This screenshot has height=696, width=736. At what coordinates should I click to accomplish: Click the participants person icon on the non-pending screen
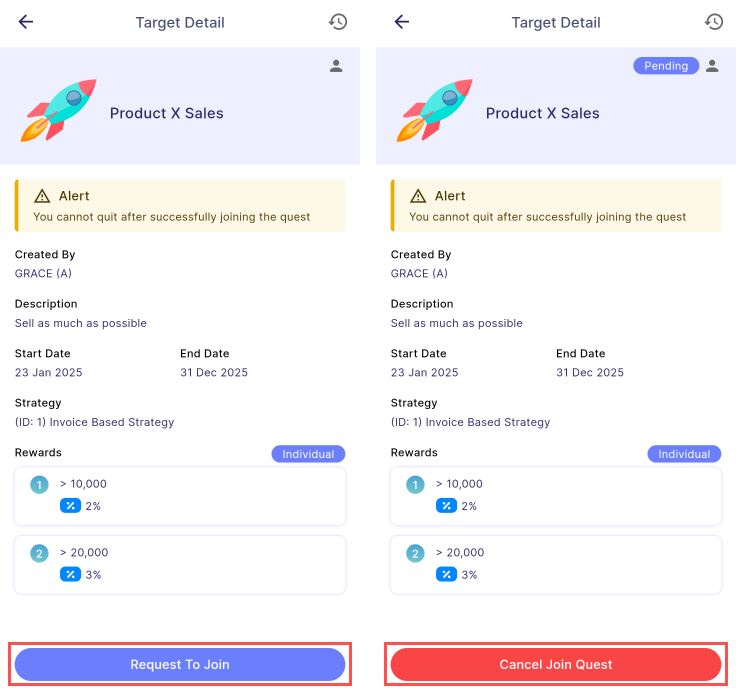pyautogui.click(x=336, y=66)
